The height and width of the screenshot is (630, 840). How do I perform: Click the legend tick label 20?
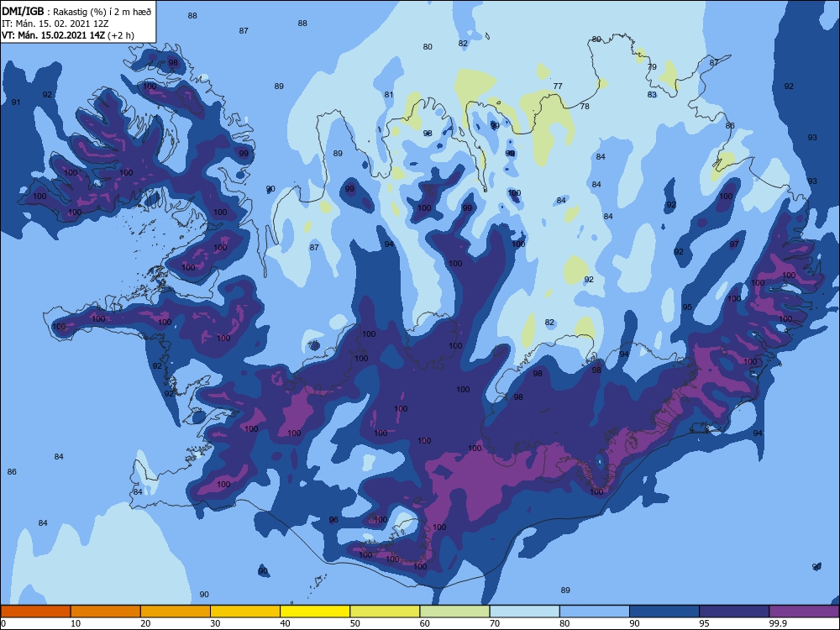click(x=145, y=623)
